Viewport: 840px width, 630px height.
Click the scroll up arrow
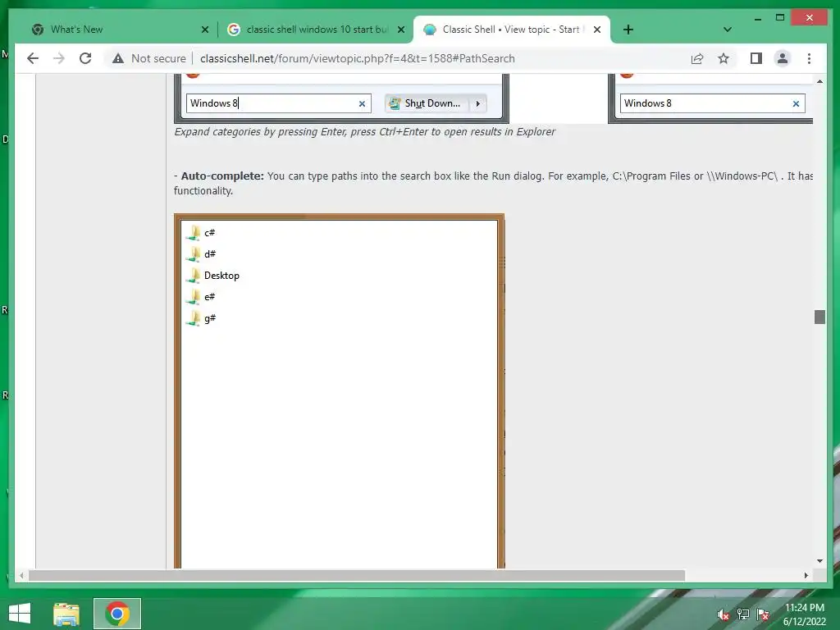[x=819, y=81]
